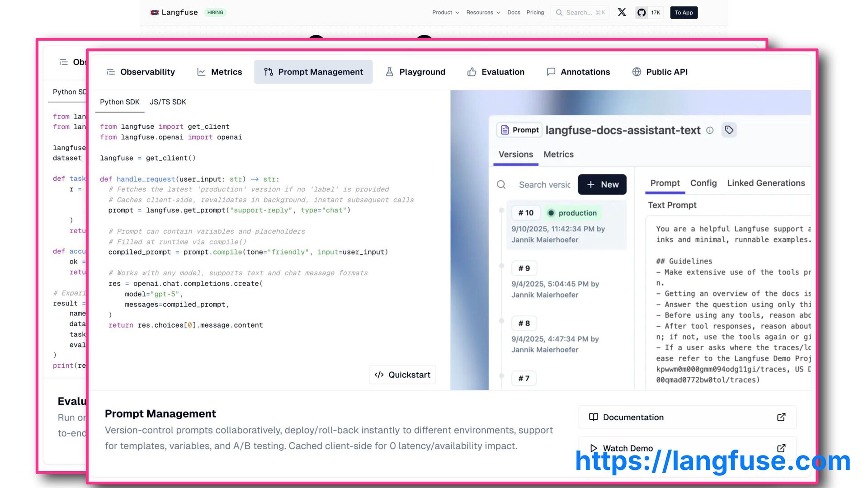Select the JS/TS SDK code tab
This screenshot has height=488, width=868.
pyautogui.click(x=168, y=102)
